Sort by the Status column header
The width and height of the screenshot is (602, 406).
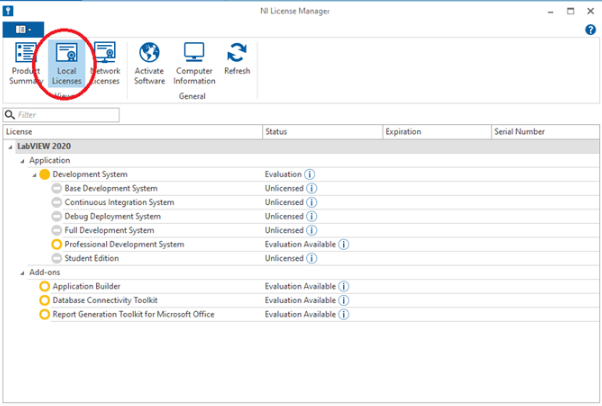(x=322, y=132)
